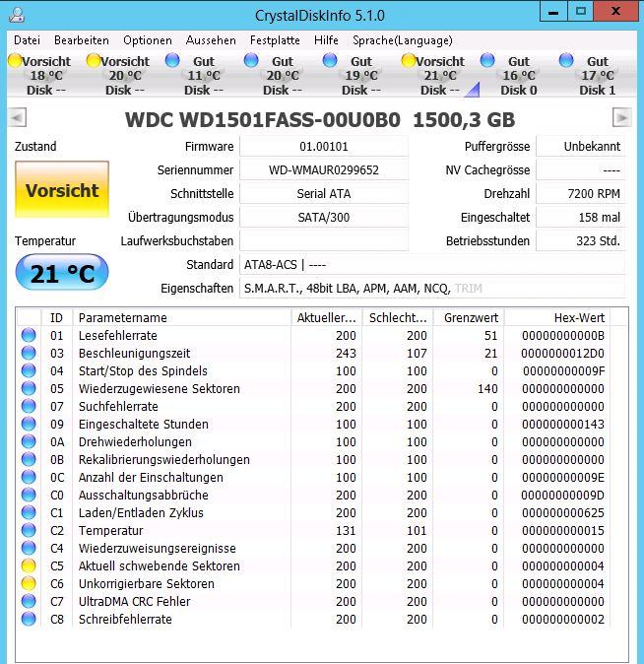This screenshot has width=644, height=664.
Task: Click blue status icon for Laden/Entladen Zyklus
Action: click(x=29, y=512)
